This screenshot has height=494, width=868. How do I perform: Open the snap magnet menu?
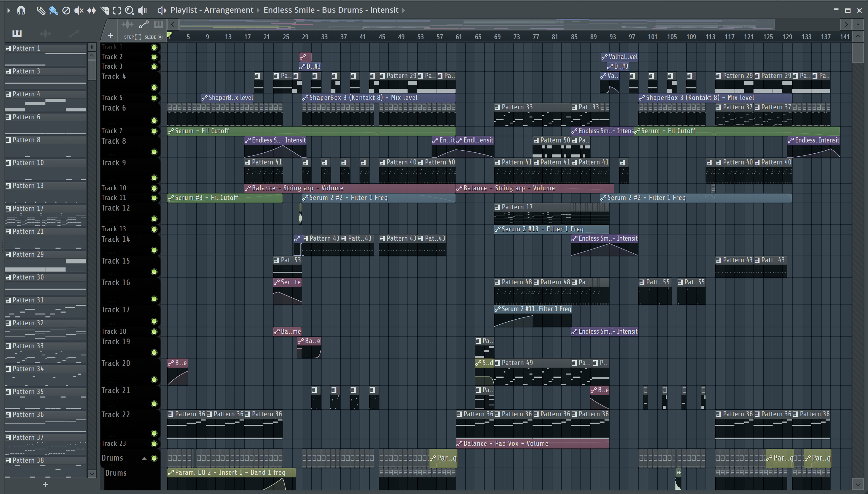click(x=21, y=11)
